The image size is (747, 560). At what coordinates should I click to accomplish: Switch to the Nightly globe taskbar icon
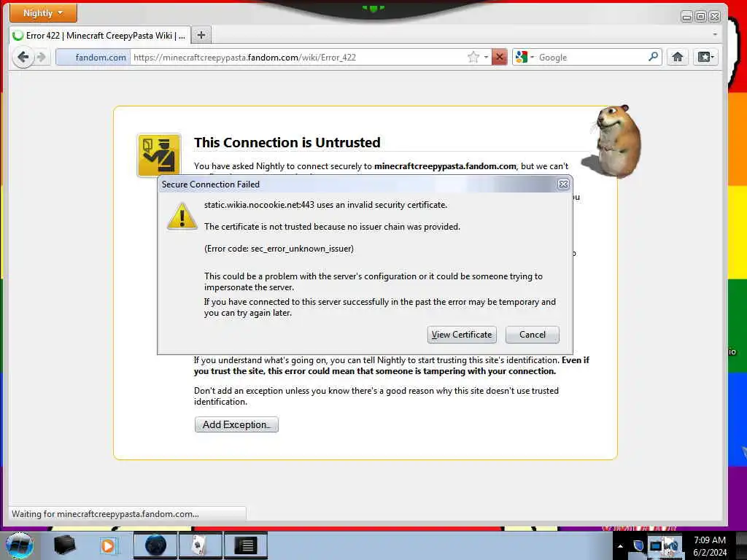155,545
